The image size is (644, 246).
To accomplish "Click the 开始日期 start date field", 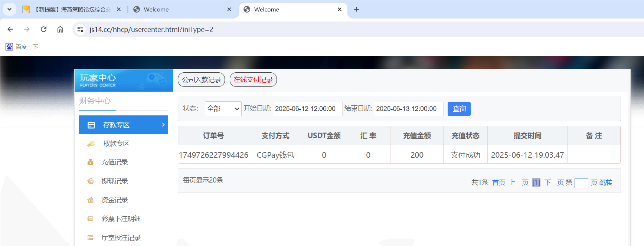I will pos(307,109).
